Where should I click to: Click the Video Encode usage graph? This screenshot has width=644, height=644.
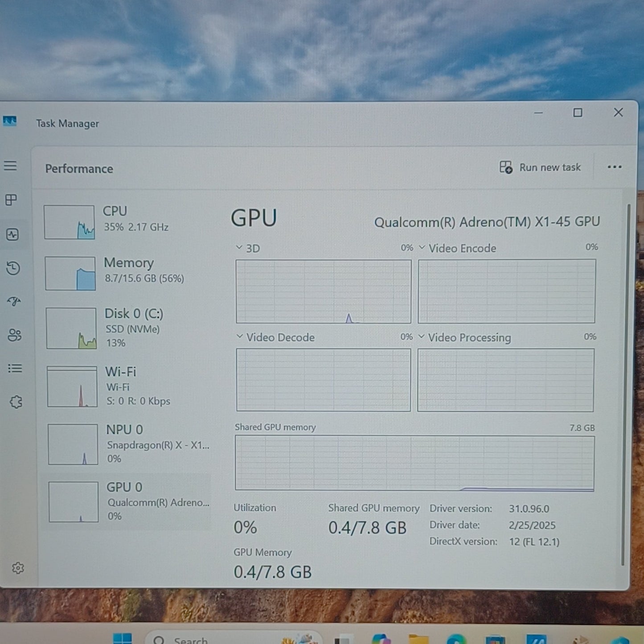pos(506,291)
